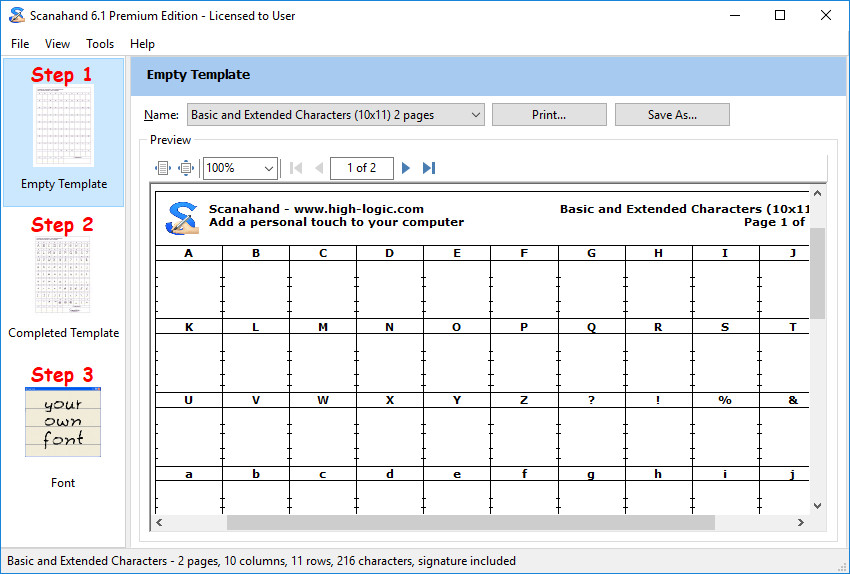The height and width of the screenshot is (574, 850).
Task: Click the page number field '1 of 2'
Action: coord(362,168)
